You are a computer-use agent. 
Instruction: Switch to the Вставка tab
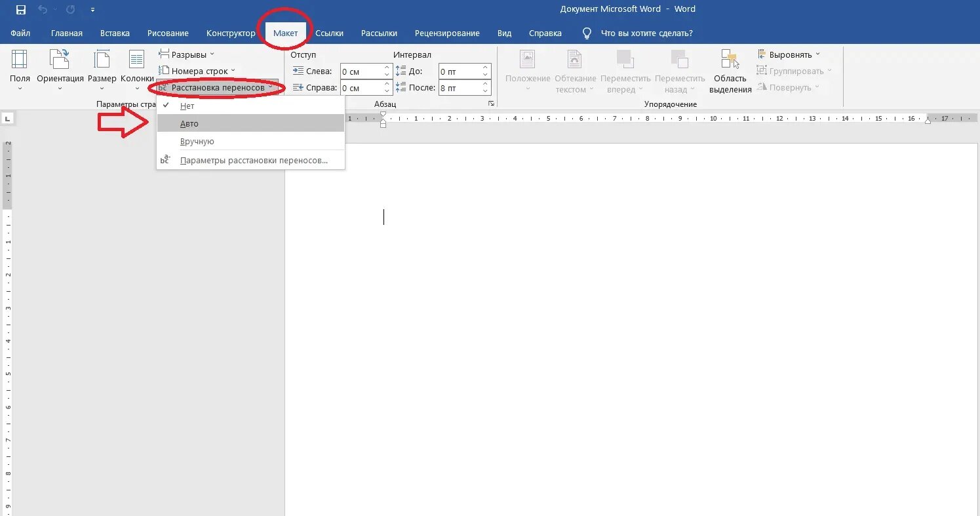click(115, 33)
